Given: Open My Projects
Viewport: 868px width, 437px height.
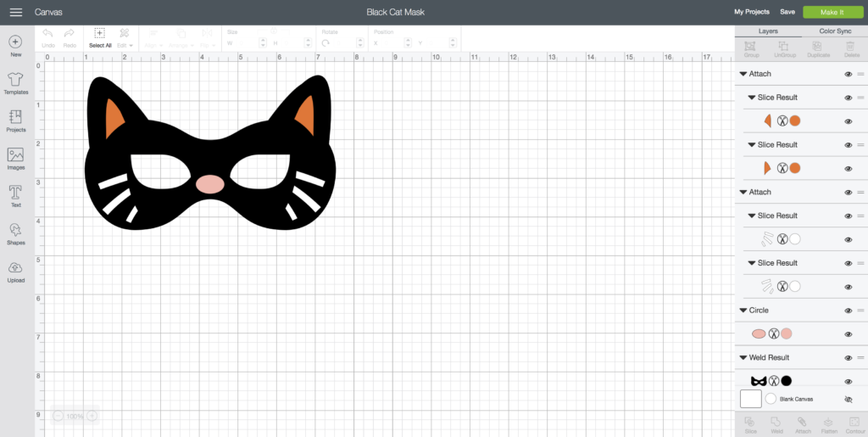Looking at the screenshot, I should [x=751, y=12].
